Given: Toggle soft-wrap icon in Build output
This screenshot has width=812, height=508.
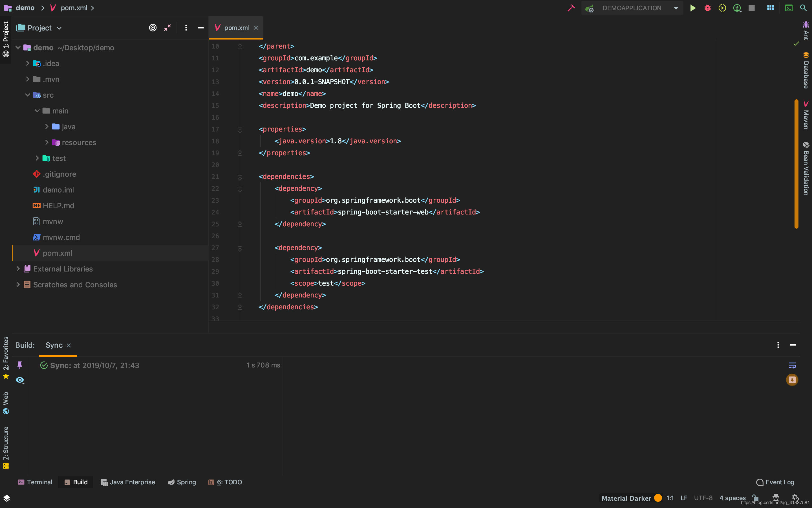Looking at the screenshot, I should 792,365.
